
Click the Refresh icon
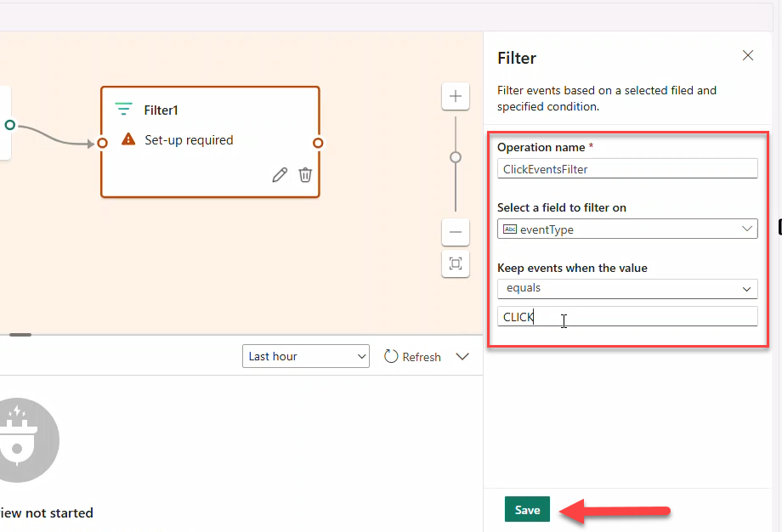pyautogui.click(x=394, y=356)
